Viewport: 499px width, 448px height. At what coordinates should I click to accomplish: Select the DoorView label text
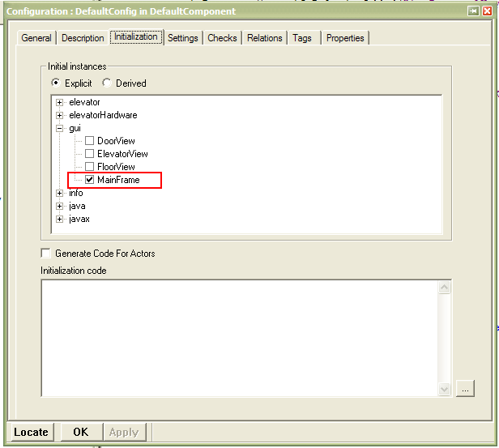[116, 141]
